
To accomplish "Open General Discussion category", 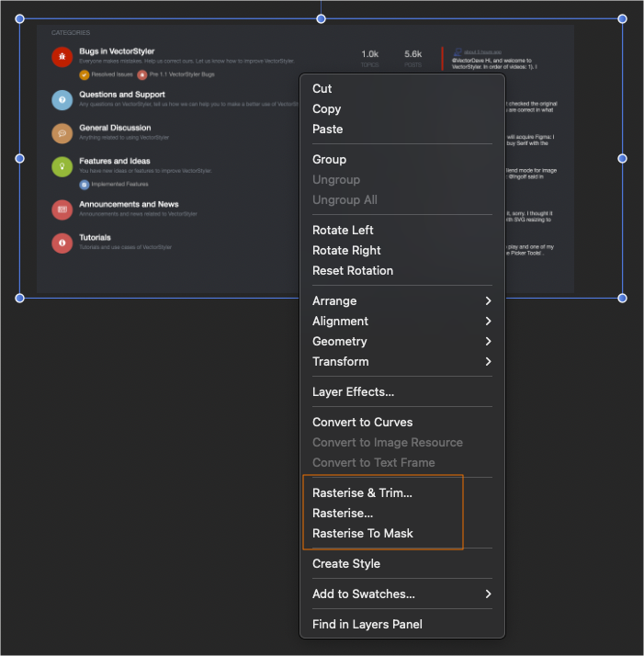I will click(x=115, y=128).
